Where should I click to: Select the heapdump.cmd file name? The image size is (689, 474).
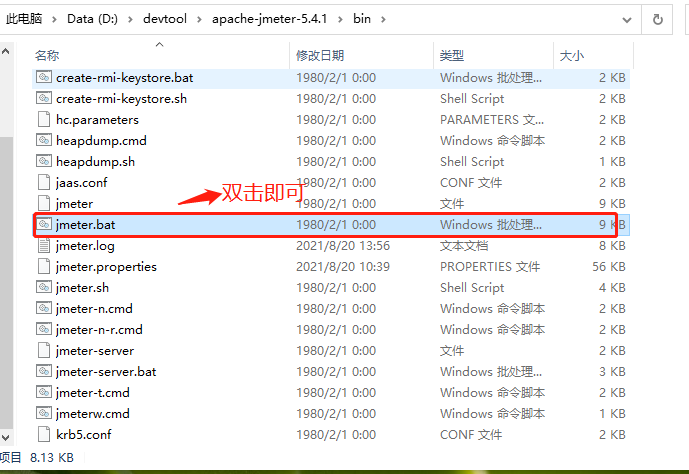[101, 141]
